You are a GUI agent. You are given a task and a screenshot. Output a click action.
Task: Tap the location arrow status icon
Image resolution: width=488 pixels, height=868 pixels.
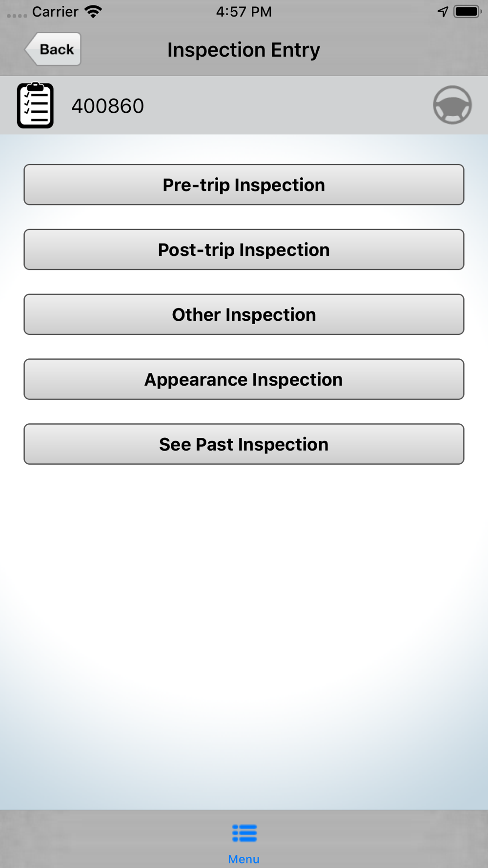click(443, 11)
